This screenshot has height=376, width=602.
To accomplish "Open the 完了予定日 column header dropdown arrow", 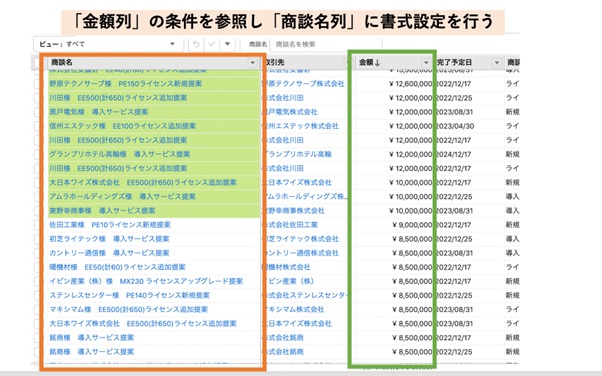I will 497,62.
